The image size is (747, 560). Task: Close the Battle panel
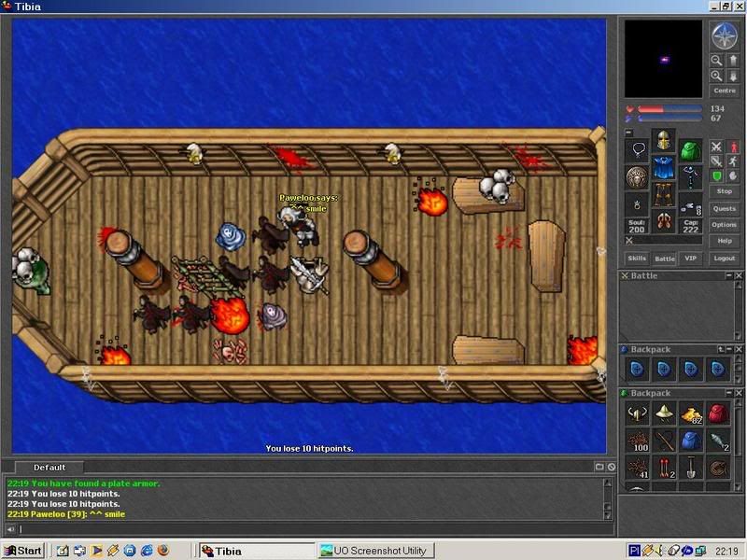(x=739, y=275)
